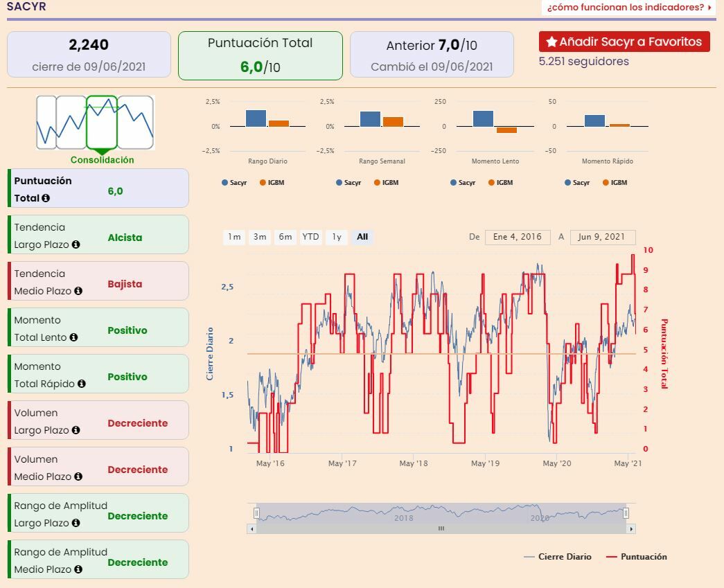The image size is (724, 588).
Task: Click the Volumen Largo Plazo Decreciente row
Action: [x=98, y=420]
